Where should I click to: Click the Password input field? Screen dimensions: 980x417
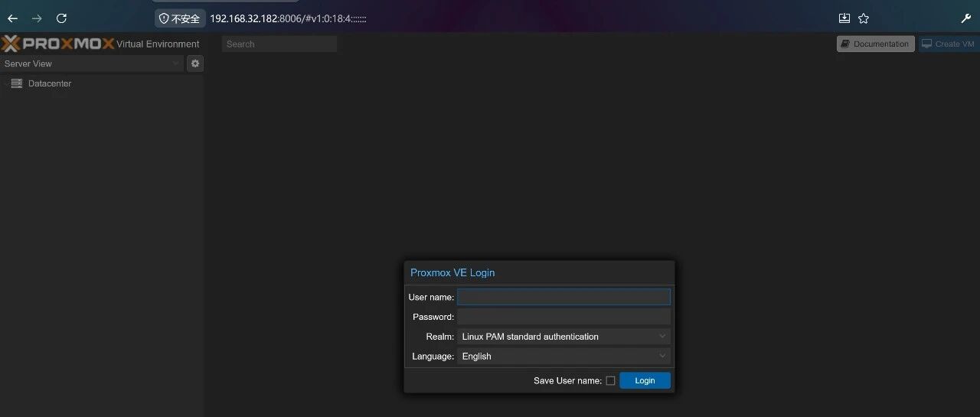[563, 317]
